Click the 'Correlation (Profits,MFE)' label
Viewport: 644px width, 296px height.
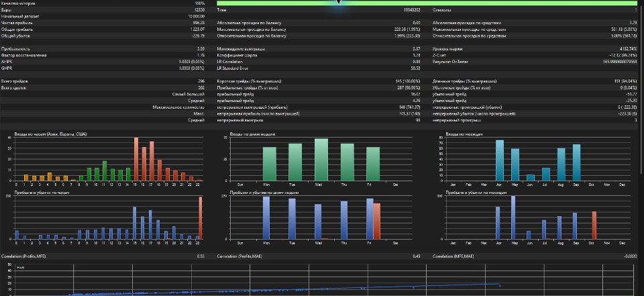[x=23, y=256]
